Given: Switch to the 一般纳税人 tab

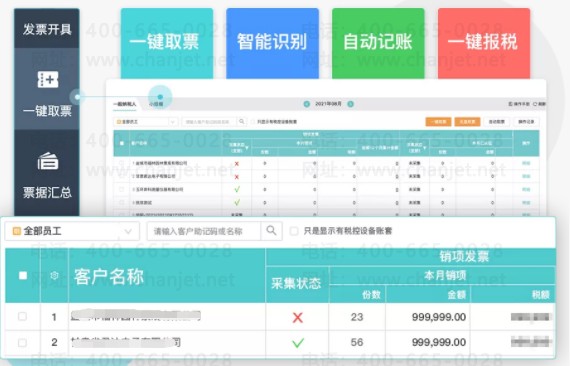Looking at the screenshot, I should (x=124, y=104).
